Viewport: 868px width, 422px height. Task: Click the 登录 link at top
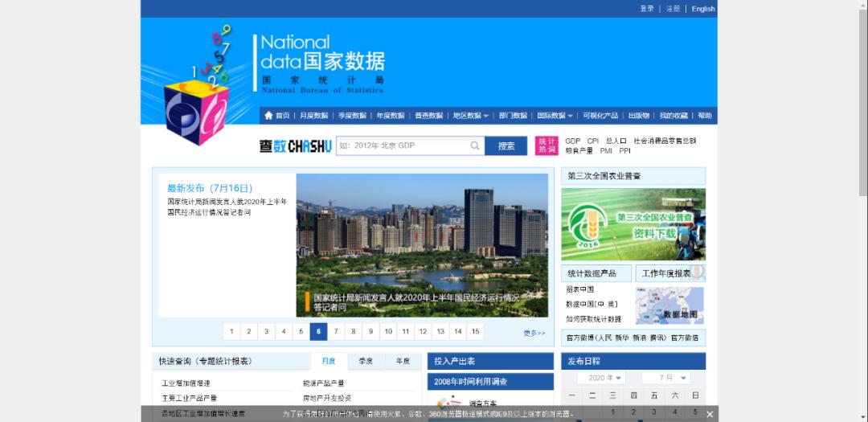pyautogui.click(x=646, y=9)
